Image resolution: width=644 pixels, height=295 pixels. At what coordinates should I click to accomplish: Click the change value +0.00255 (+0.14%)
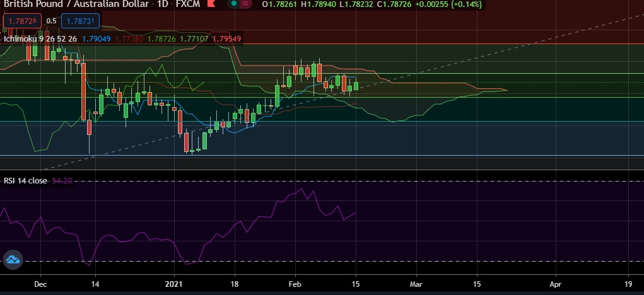(448, 4)
